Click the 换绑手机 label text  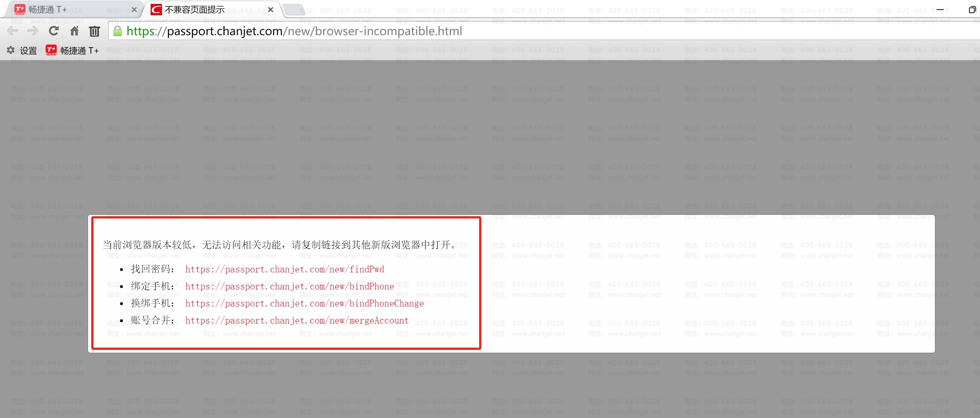point(151,304)
